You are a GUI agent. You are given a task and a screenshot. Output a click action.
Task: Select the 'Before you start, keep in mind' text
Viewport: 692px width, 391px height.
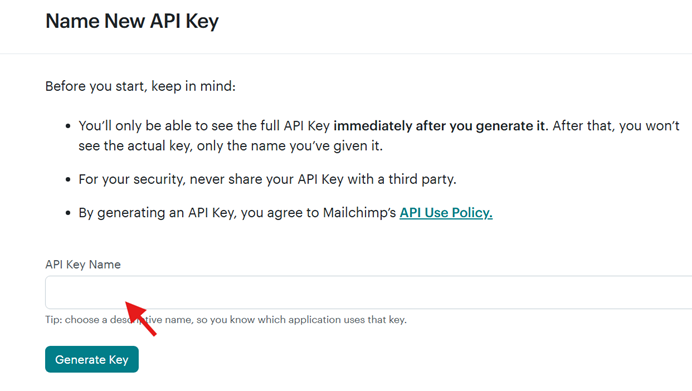tap(140, 86)
